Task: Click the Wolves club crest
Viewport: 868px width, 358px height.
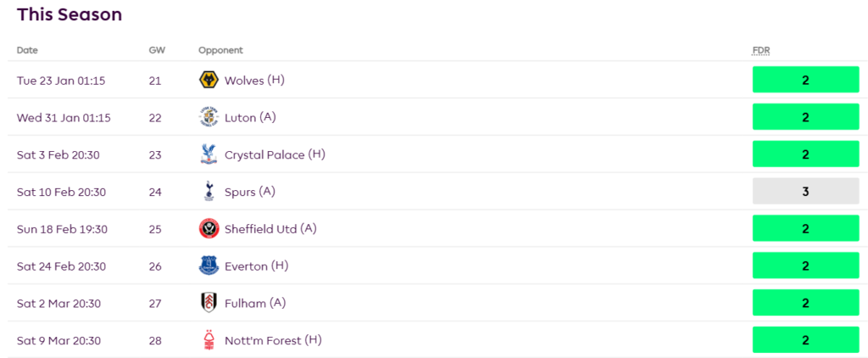Action: click(209, 81)
